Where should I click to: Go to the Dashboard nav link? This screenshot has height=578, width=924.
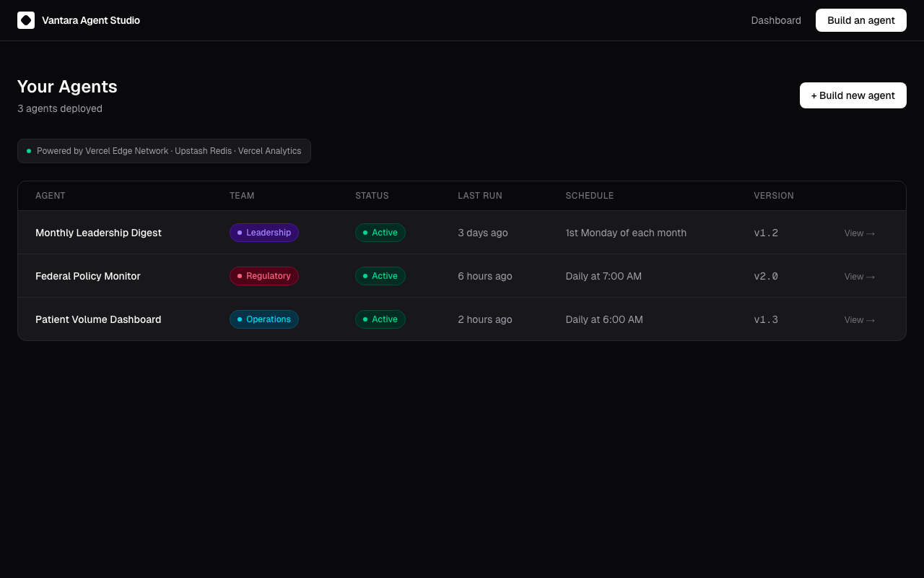[776, 20]
